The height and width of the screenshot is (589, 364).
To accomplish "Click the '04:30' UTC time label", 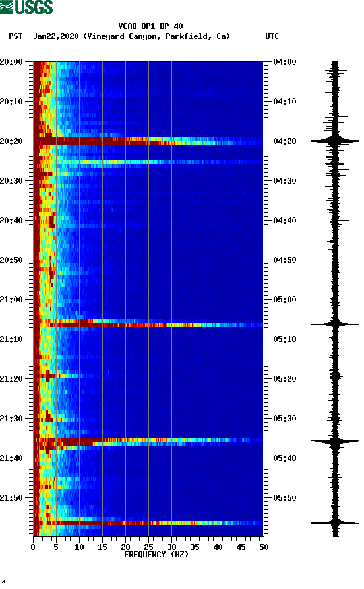I will coord(285,181).
